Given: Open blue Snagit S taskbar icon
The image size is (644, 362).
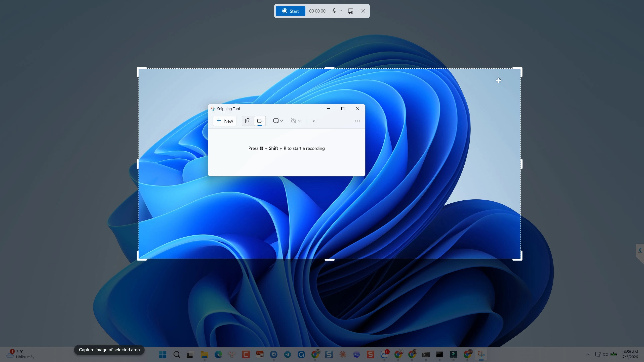Looking at the screenshot, I should 329,355.
